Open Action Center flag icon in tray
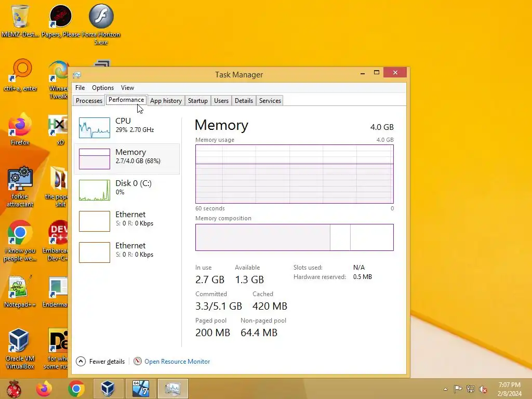This screenshot has width=532, height=399. (x=458, y=389)
